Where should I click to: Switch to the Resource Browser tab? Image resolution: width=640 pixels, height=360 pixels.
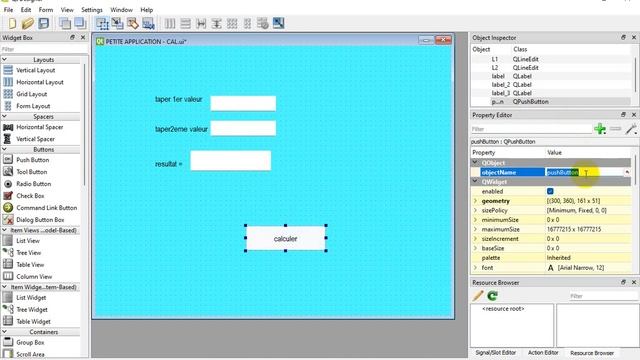592,353
